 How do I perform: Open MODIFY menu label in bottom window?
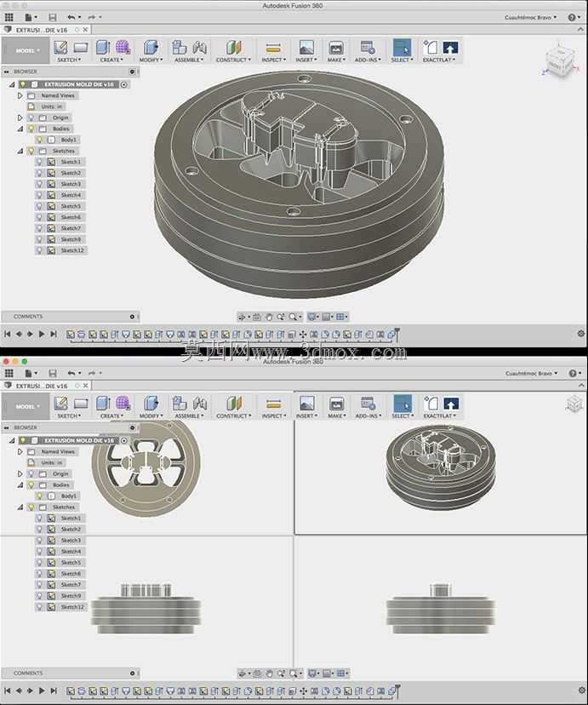(x=151, y=416)
